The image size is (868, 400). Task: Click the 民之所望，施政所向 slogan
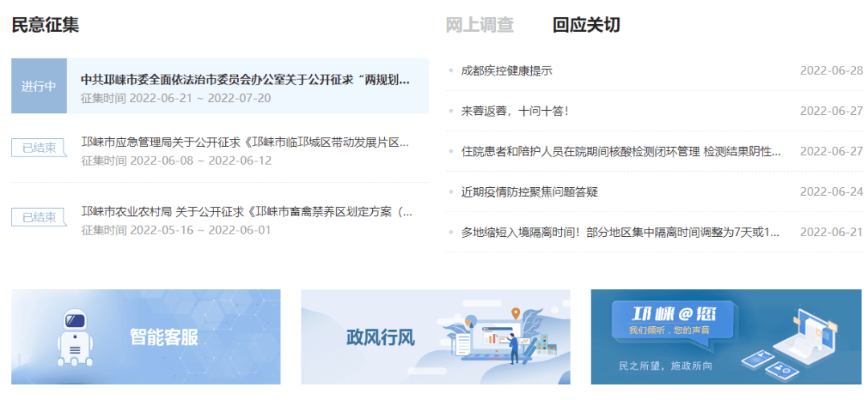(665, 365)
